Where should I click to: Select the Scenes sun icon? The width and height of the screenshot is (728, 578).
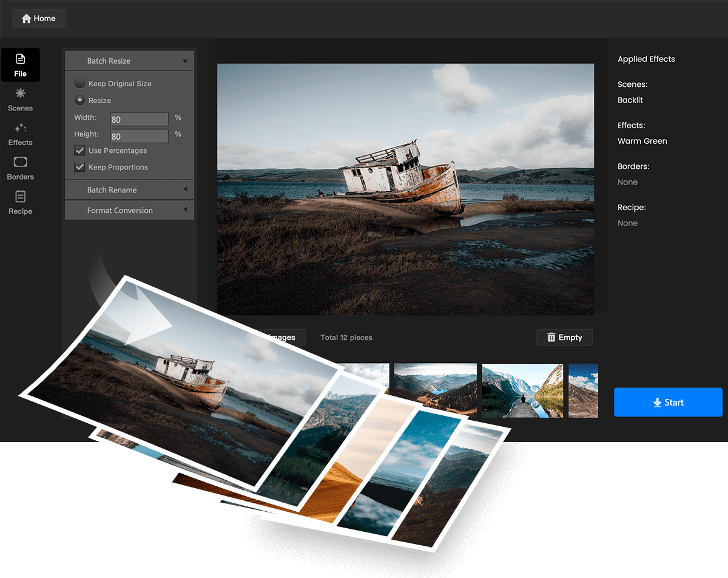pos(21,93)
